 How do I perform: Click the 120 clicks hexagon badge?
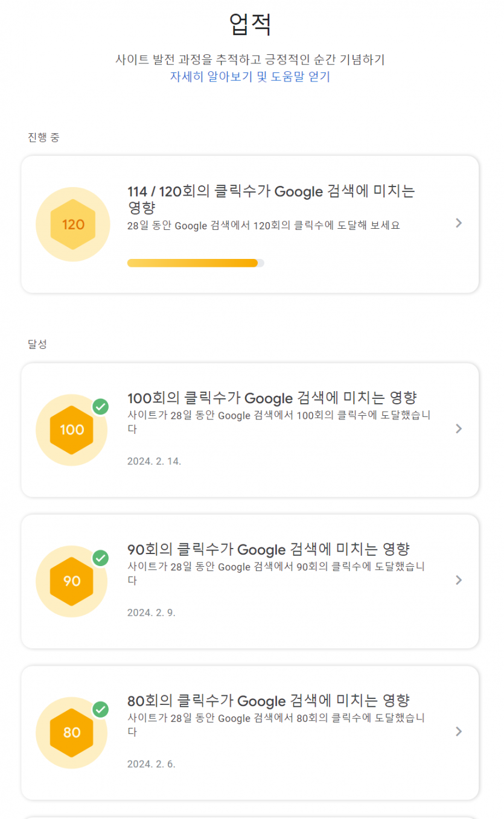73,225
